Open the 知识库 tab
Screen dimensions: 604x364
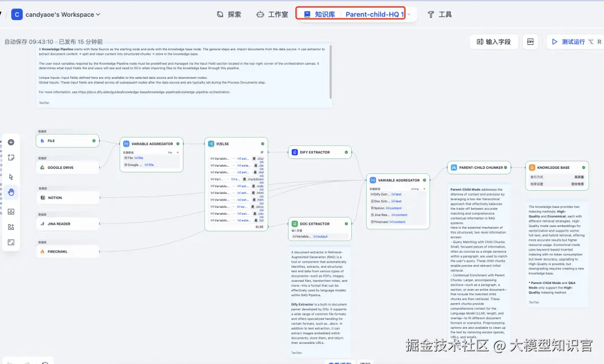pyautogui.click(x=320, y=14)
